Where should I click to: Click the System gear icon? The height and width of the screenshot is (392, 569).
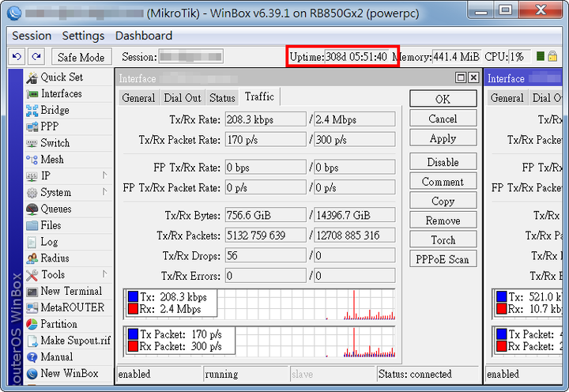point(32,193)
